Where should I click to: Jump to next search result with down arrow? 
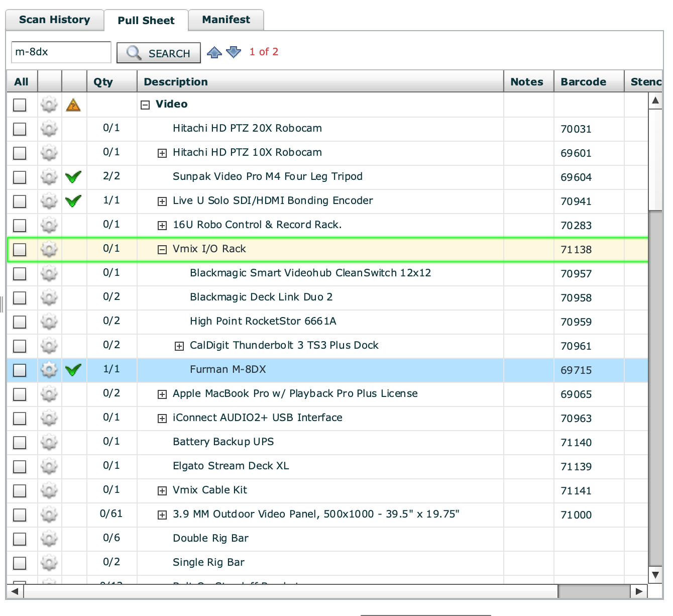[x=234, y=52]
